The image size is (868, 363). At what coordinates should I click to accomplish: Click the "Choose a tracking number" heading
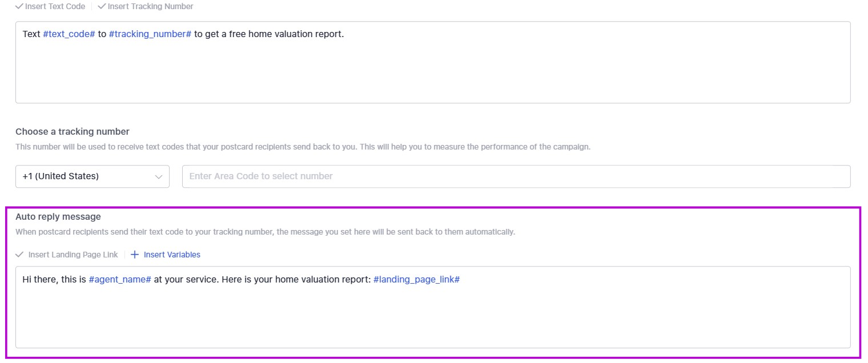(73, 132)
